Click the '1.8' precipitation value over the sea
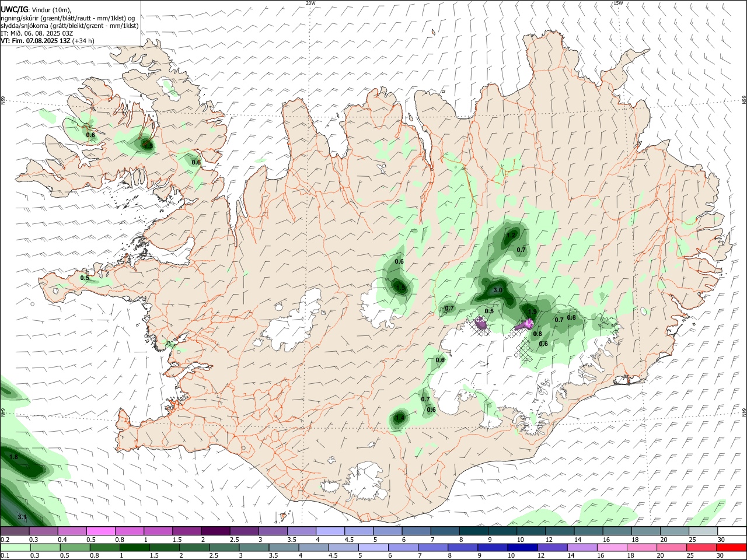The height and width of the screenshot is (560, 747). pos(14,457)
